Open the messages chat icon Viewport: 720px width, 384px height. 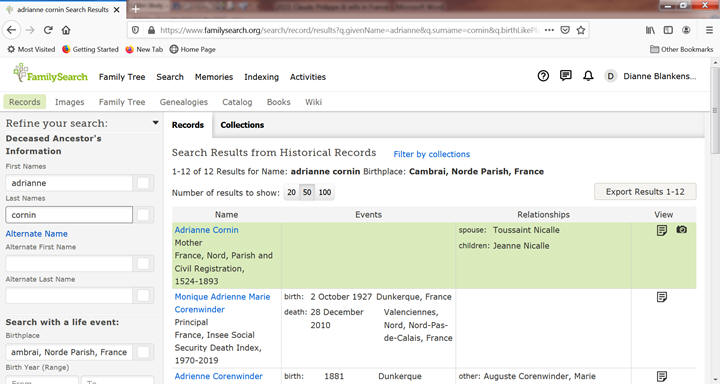point(566,75)
